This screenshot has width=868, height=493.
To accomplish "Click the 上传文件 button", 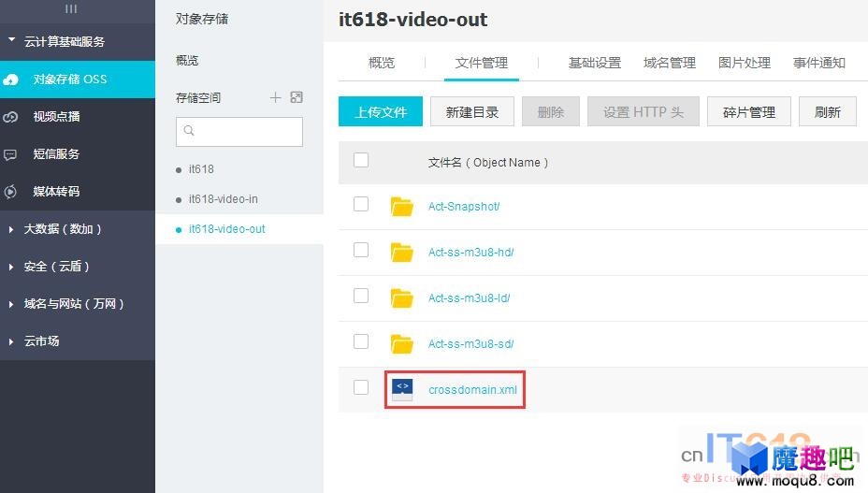I will tap(381, 112).
